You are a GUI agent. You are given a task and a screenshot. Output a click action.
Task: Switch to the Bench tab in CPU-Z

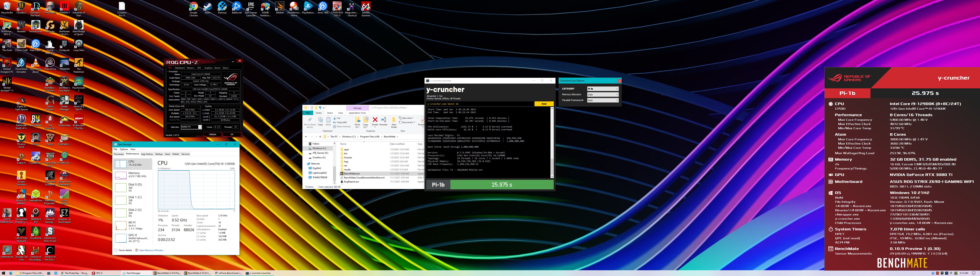click(x=217, y=68)
